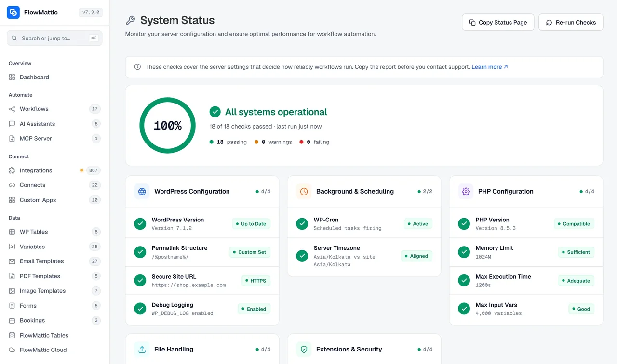The height and width of the screenshot is (364, 617).
Task: Focus the Search or jump to field
Action: 54,38
